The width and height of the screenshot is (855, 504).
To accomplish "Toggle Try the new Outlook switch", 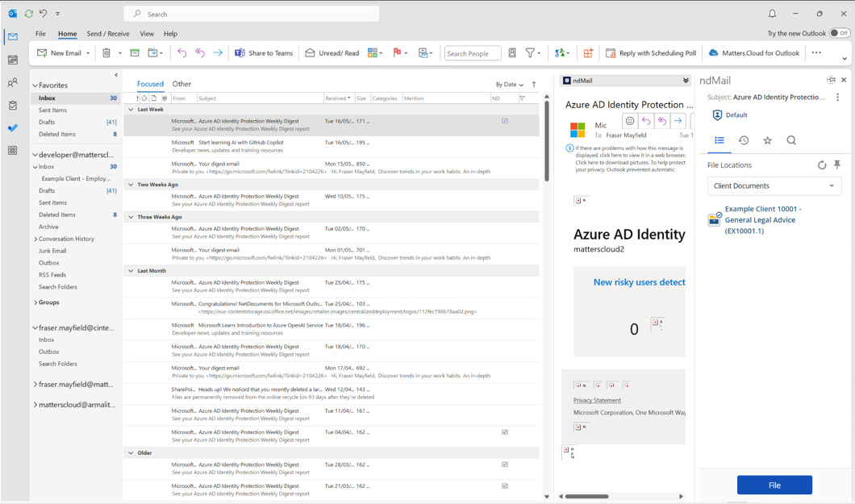I will [x=839, y=33].
